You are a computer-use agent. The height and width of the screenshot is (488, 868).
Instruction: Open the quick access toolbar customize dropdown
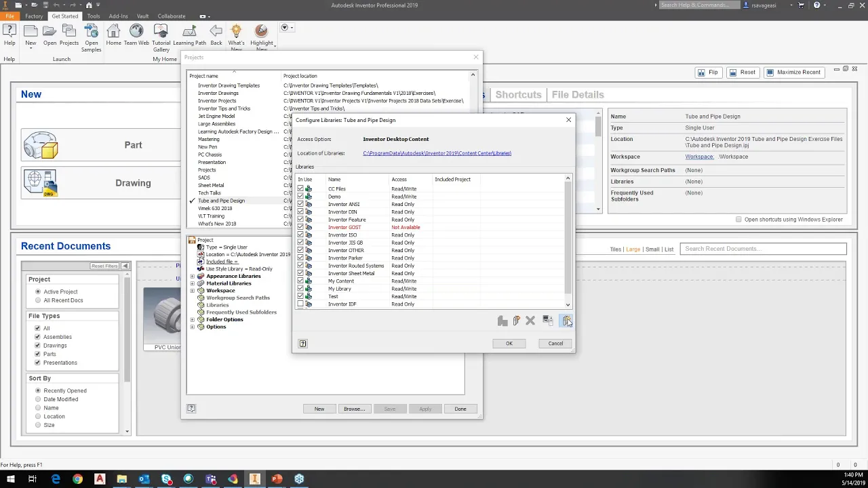click(x=98, y=5)
